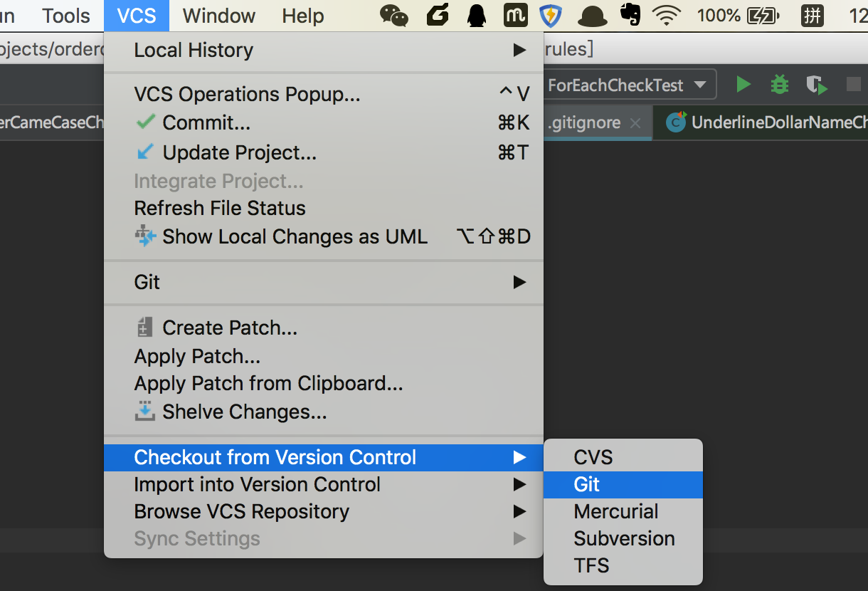
Task: Open WeChat from the menu bar
Action: (x=394, y=15)
